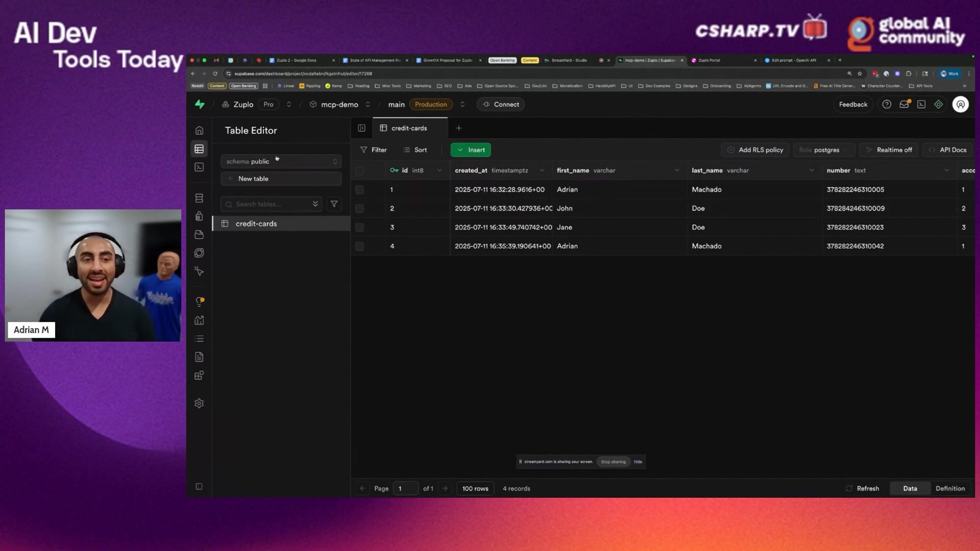The width and height of the screenshot is (980, 551).
Task: Switch to Edit prompt - OpenAI API tab
Action: click(x=797, y=60)
